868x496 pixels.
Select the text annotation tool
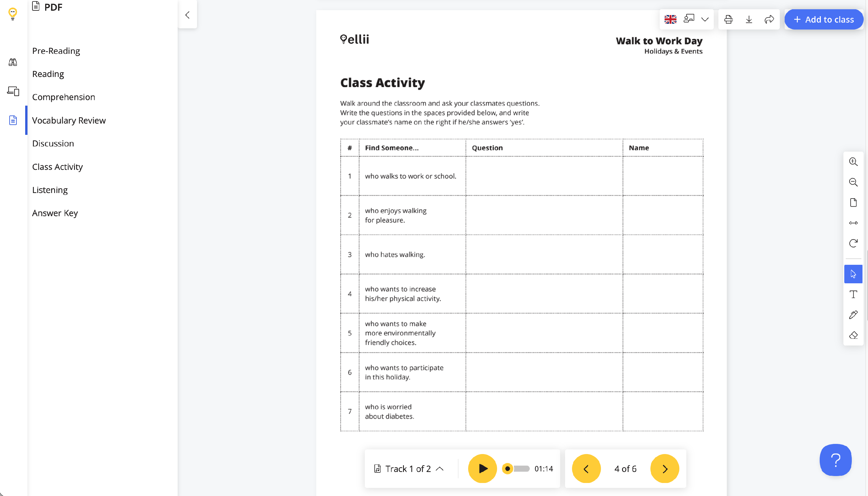[x=853, y=294]
